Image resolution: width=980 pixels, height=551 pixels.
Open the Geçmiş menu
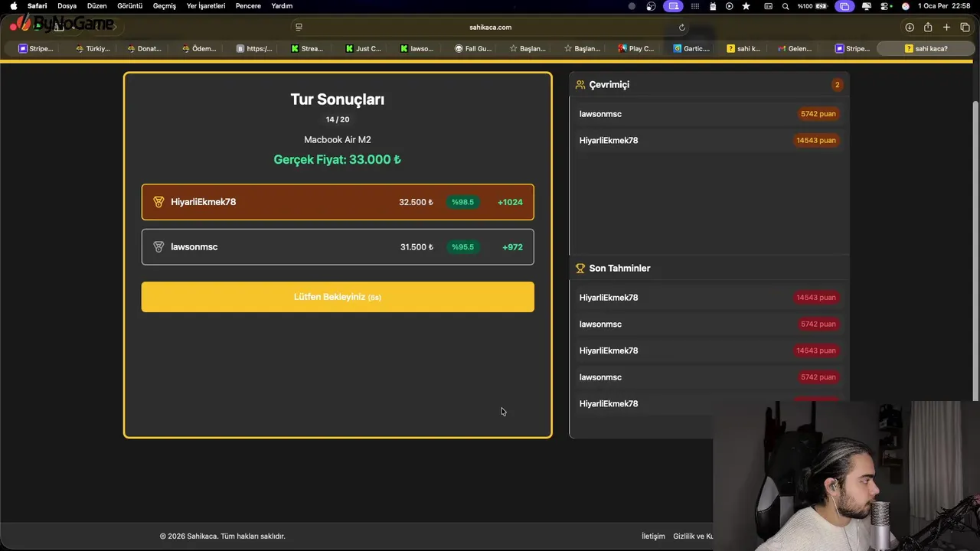click(164, 5)
